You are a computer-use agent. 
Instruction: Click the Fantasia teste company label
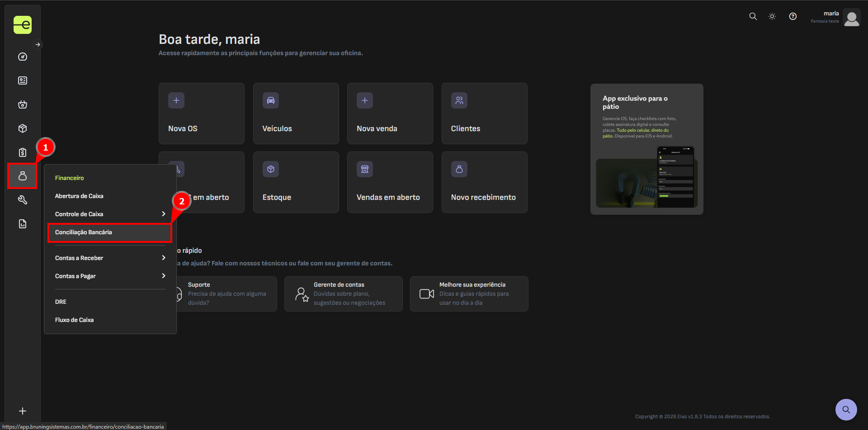click(825, 21)
